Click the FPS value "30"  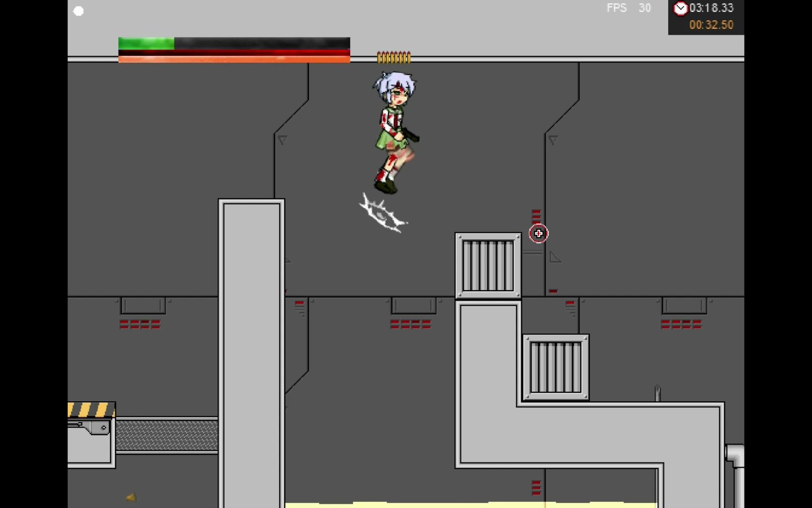(645, 8)
